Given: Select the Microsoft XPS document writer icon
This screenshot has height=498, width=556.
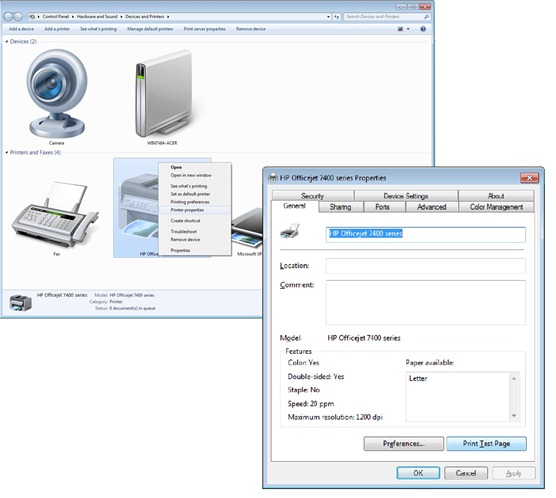Looking at the screenshot, I should click(x=247, y=229).
